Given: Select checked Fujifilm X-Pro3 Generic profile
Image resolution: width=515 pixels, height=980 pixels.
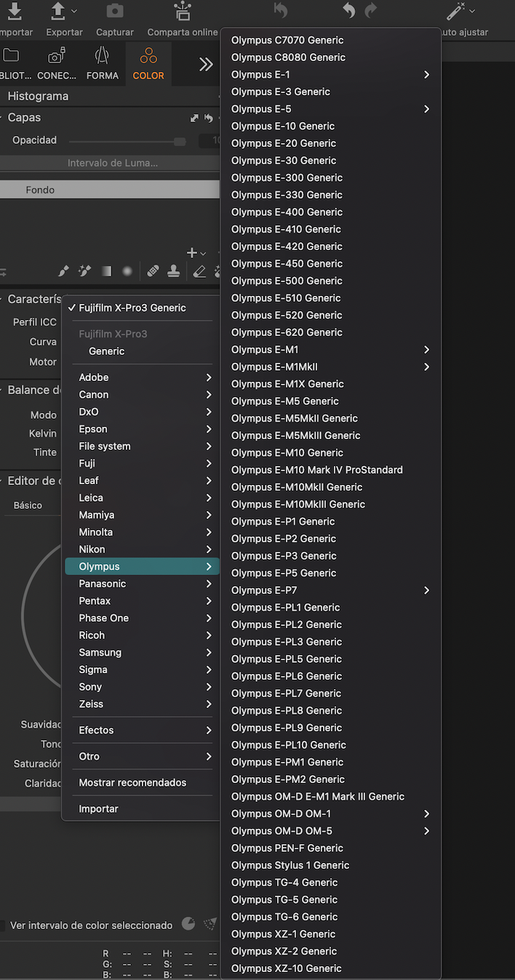Looking at the screenshot, I should click(x=140, y=308).
